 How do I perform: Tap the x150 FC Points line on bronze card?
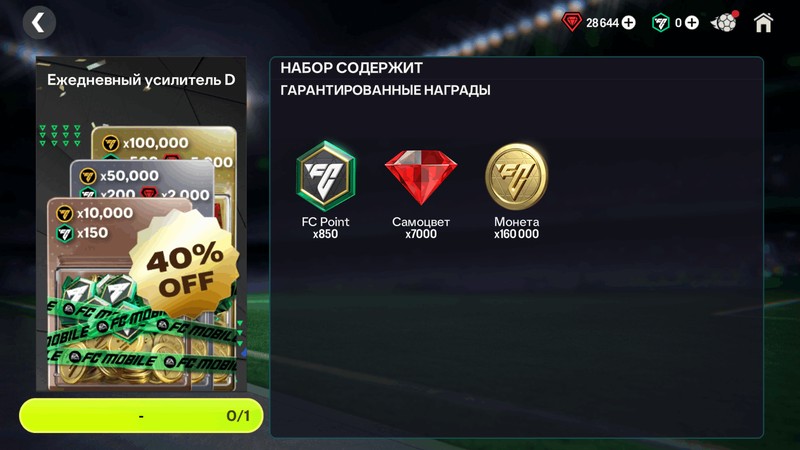pos(82,233)
